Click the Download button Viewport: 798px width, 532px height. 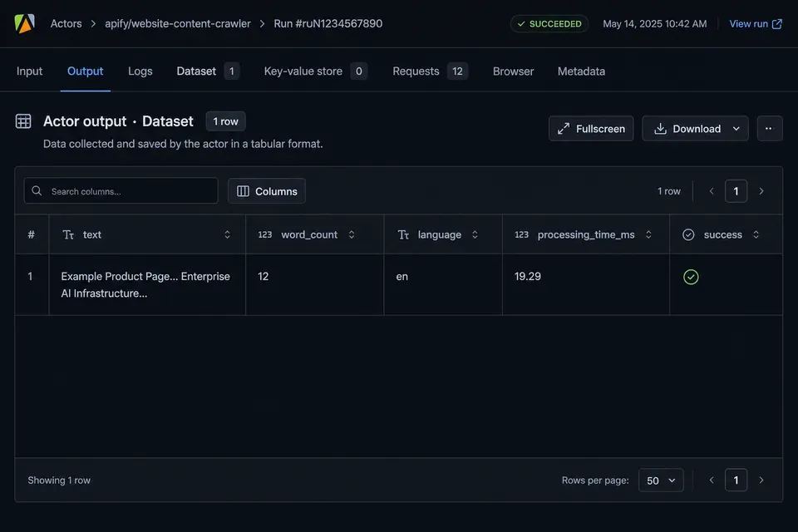click(695, 128)
